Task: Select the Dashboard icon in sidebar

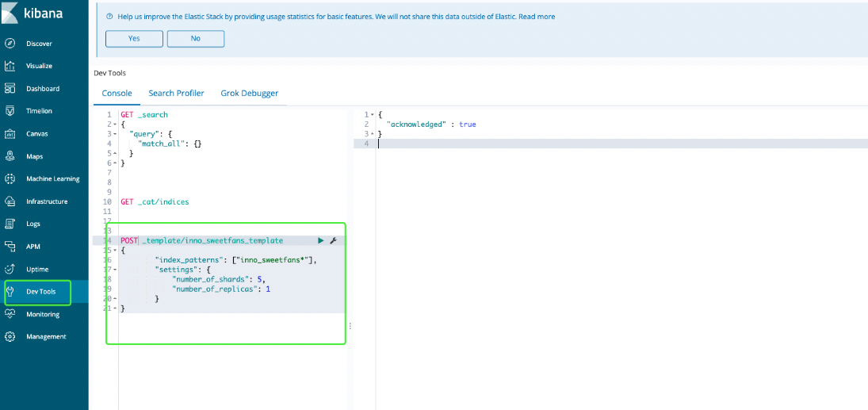Action: point(10,89)
